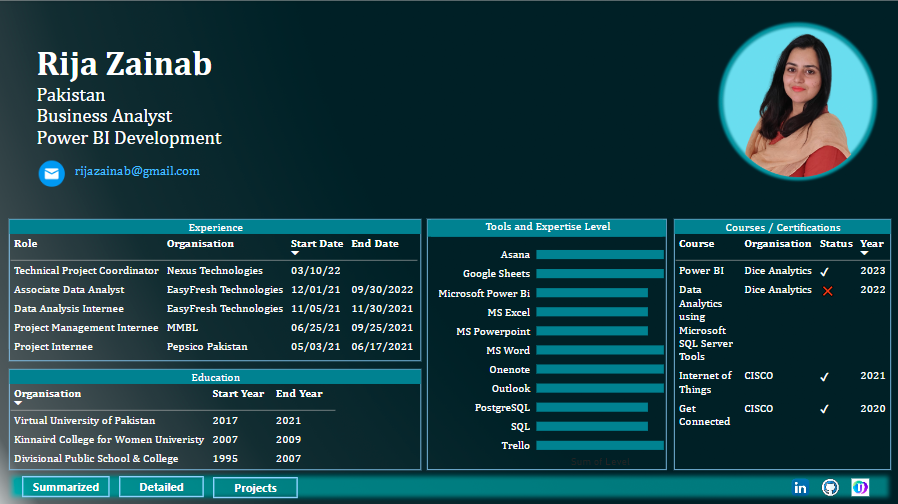
Task: Click the Internet of Things status checkmark
Action: point(825,377)
